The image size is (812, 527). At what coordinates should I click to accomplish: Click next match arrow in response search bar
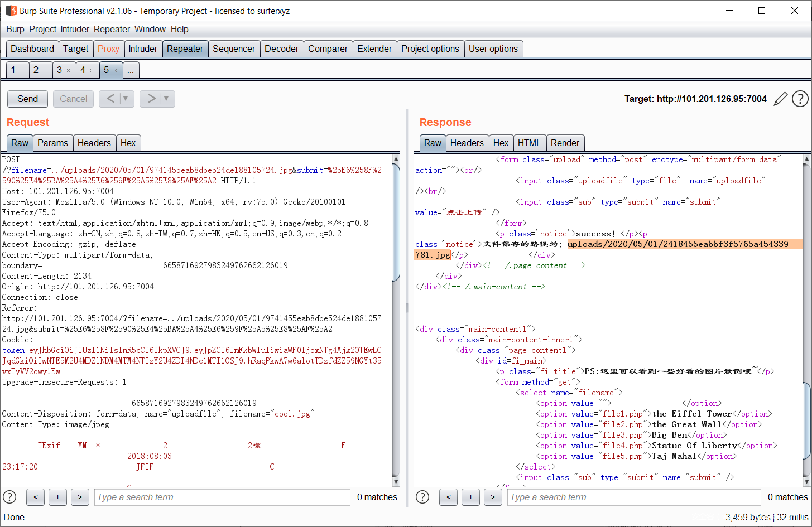pyautogui.click(x=493, y=497)
